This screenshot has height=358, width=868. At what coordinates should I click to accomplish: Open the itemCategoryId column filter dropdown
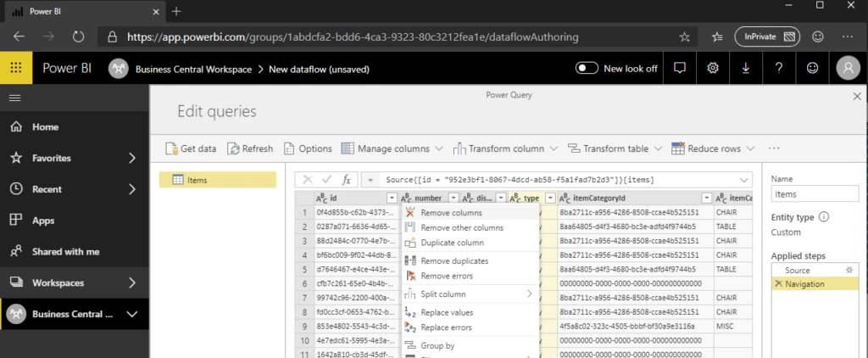706,198
